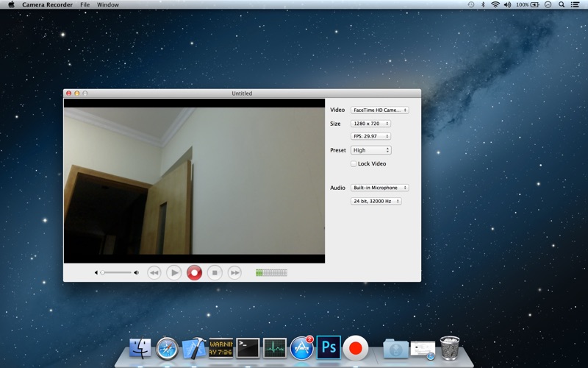Open the Preset High dropdown
The height and width of the screenshot is (368, 588).
(x=371, y=150)
